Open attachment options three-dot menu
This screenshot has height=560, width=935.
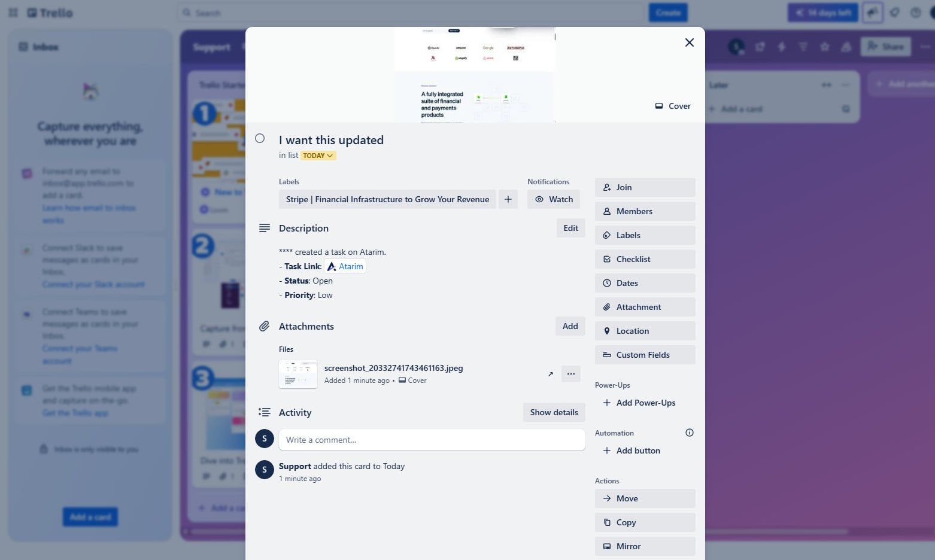(x=570, y=374)
